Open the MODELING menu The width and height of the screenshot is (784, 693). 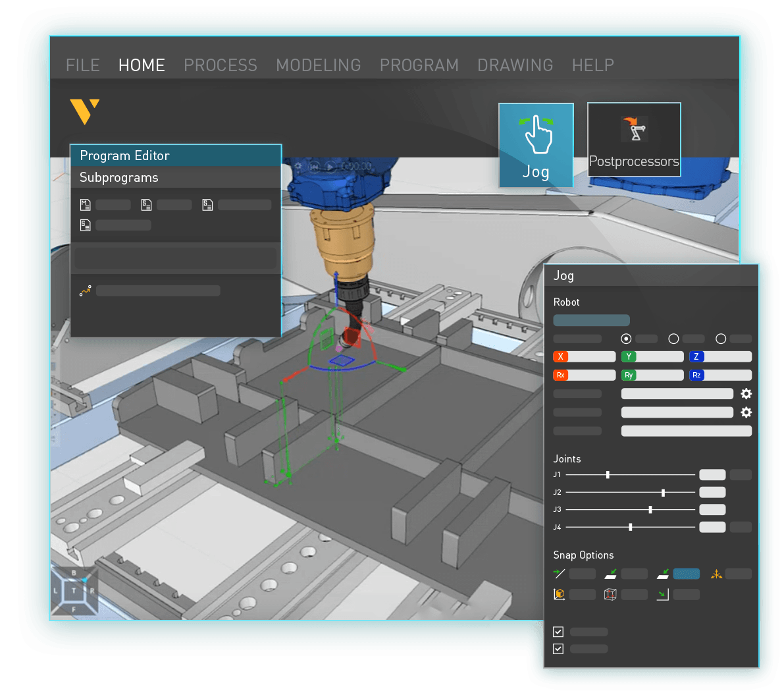pos(318,65)
